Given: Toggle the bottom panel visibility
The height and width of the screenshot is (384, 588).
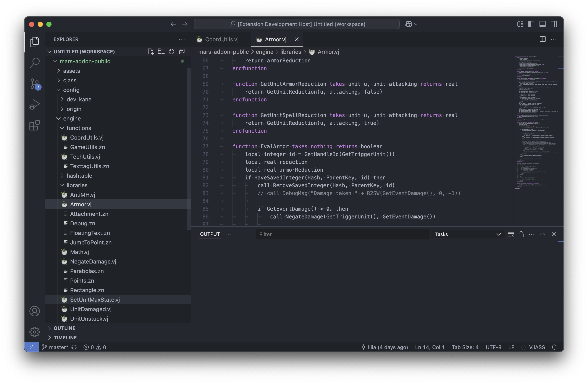Looking at the screenshot, I should pyautogui.click(x=542, y=24).
